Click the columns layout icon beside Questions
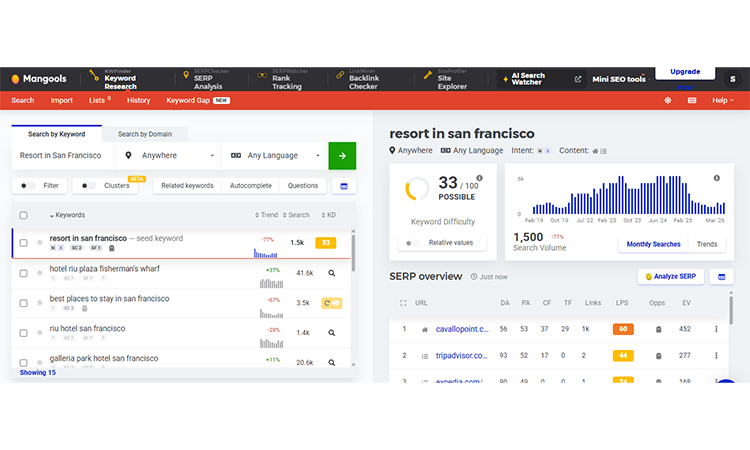This screenshot has width=750, height=450. (x=344, y=186)
